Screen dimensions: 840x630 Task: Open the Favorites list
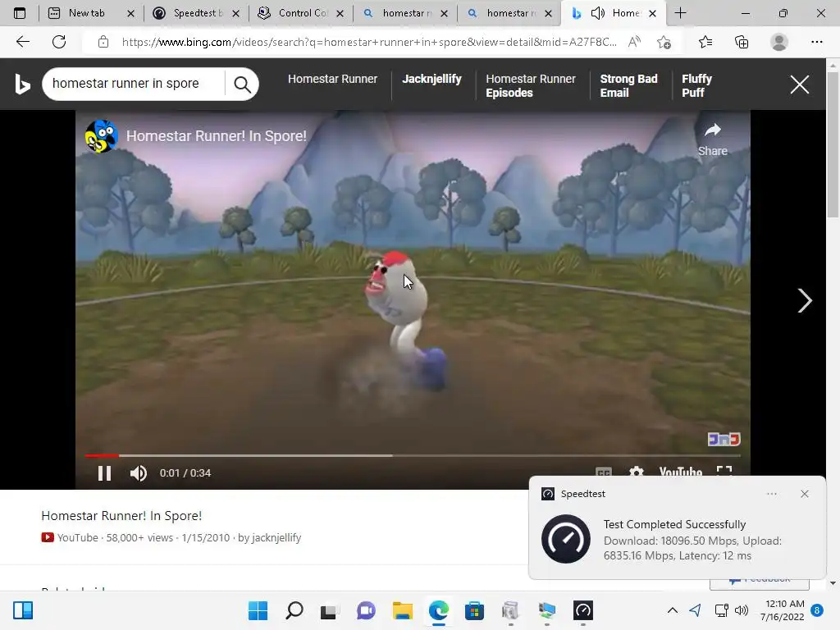[705, 42]
